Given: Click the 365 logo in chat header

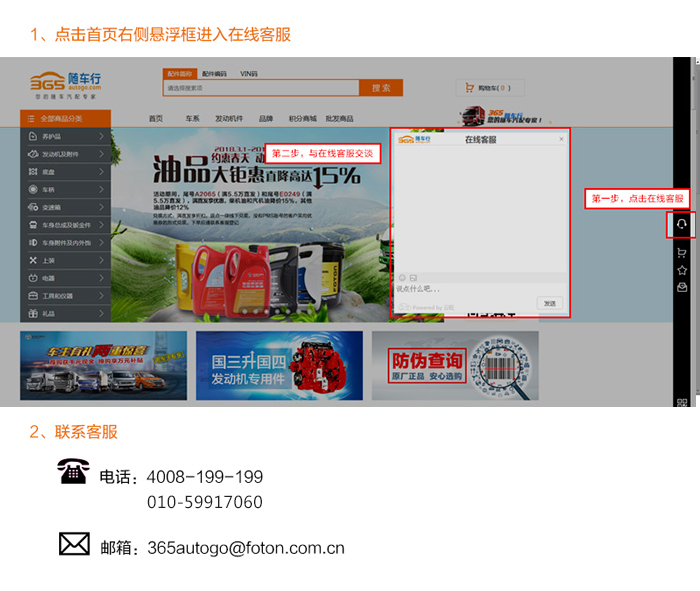Looking at the screenshot, I should (414, 139).
